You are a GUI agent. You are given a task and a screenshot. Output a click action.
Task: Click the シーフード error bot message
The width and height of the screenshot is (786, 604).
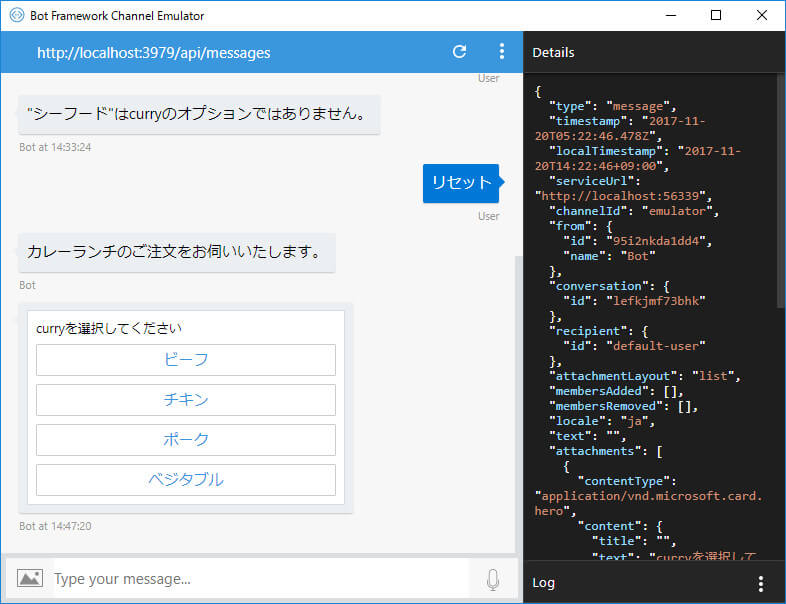pyautogui.click(x=199, y=115)
